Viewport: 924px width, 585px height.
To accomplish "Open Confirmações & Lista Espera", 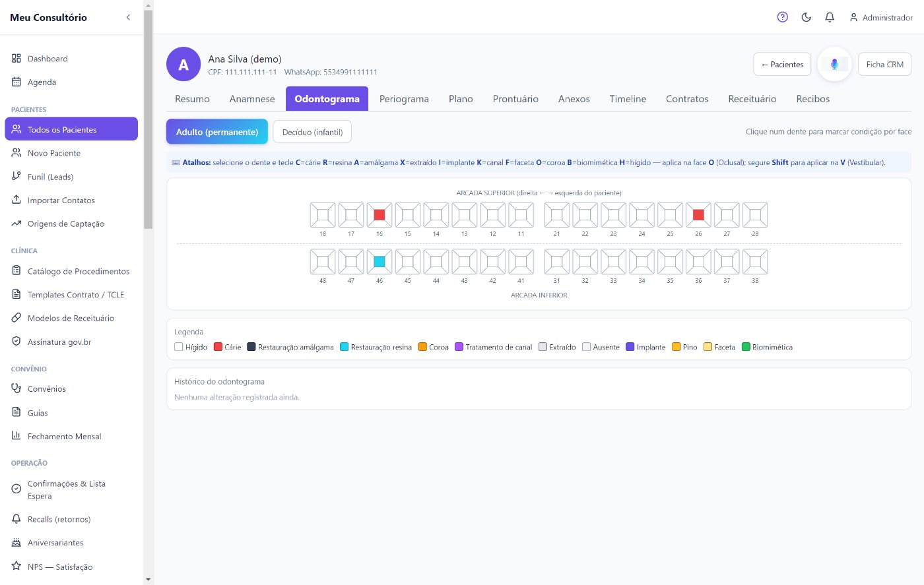I will (x=71, y=489).
